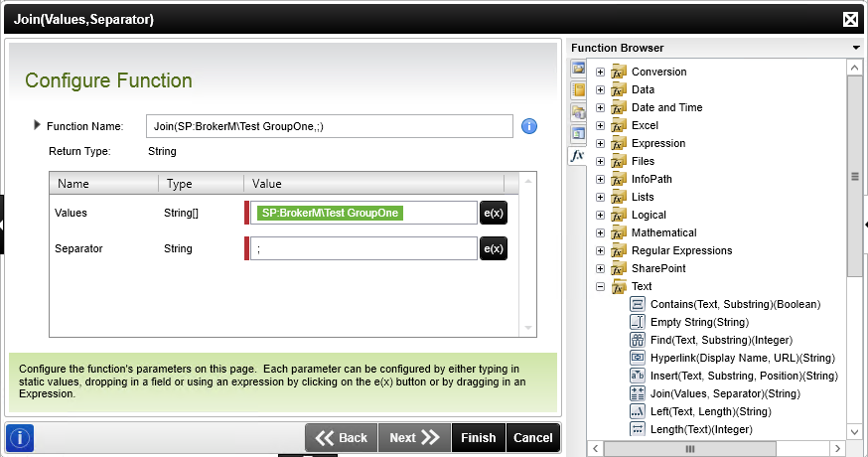Go Back to previous wizard page
868x457 pixels.
[x=341, y=437]
